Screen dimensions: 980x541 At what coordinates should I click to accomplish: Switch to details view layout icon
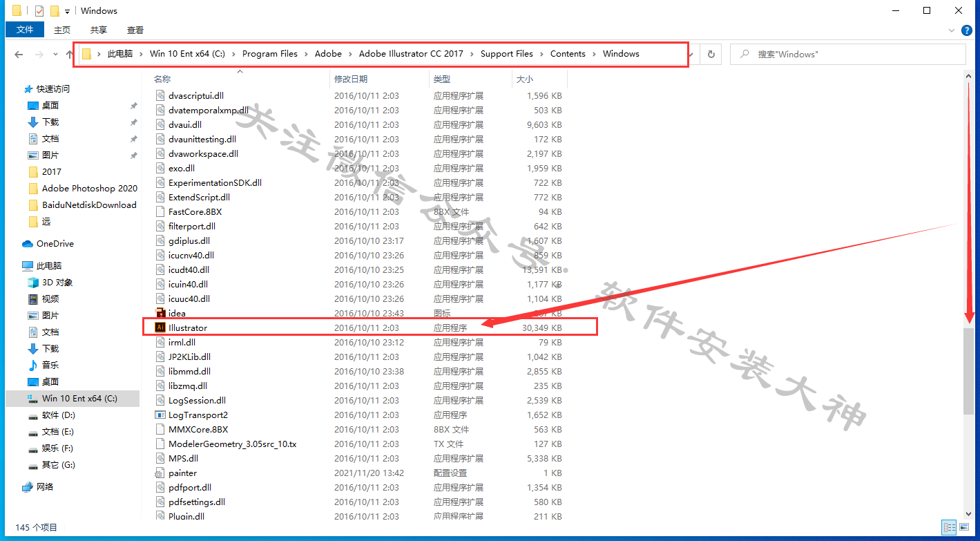[949, 528]
